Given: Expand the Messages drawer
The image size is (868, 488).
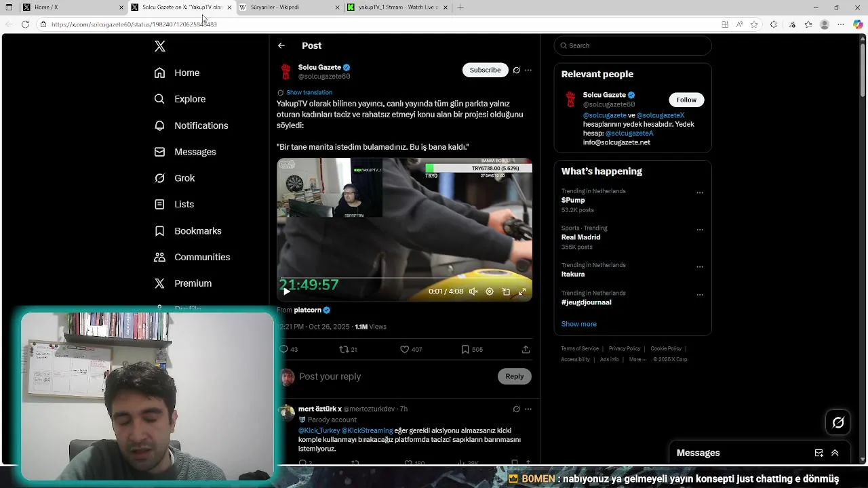Looking at the screenshot, I should [x=835, y=453].
